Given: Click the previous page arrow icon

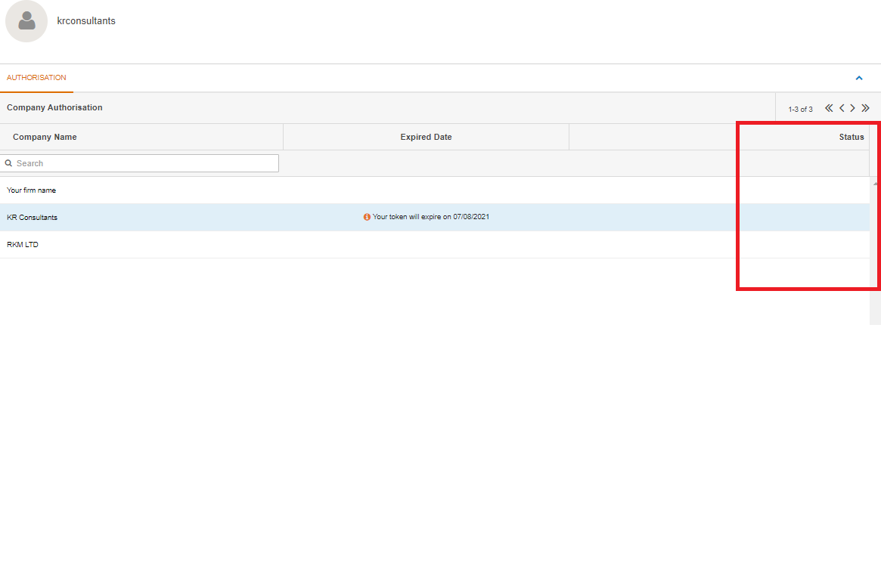Looking at the screenshot, I should coord(841,108).
